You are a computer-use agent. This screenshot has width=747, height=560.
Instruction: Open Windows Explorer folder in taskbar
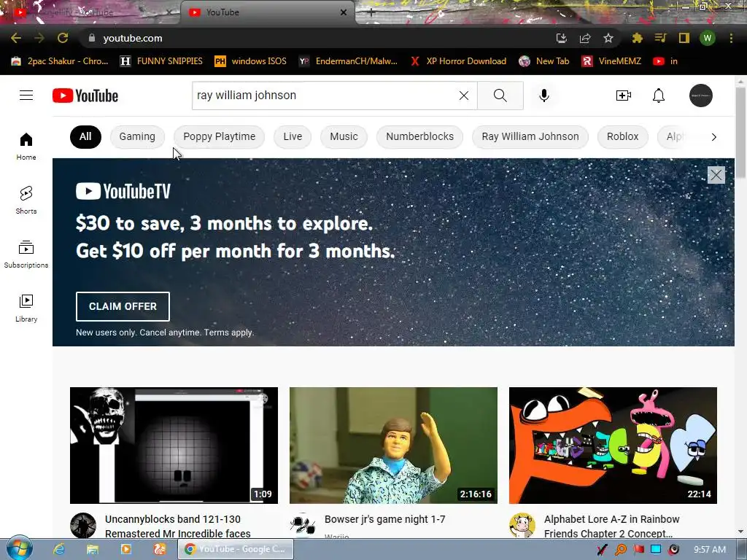[93, 549]
